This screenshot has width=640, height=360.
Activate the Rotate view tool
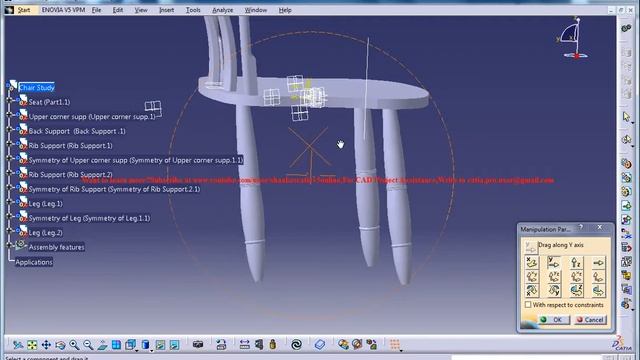pos(60,345)
